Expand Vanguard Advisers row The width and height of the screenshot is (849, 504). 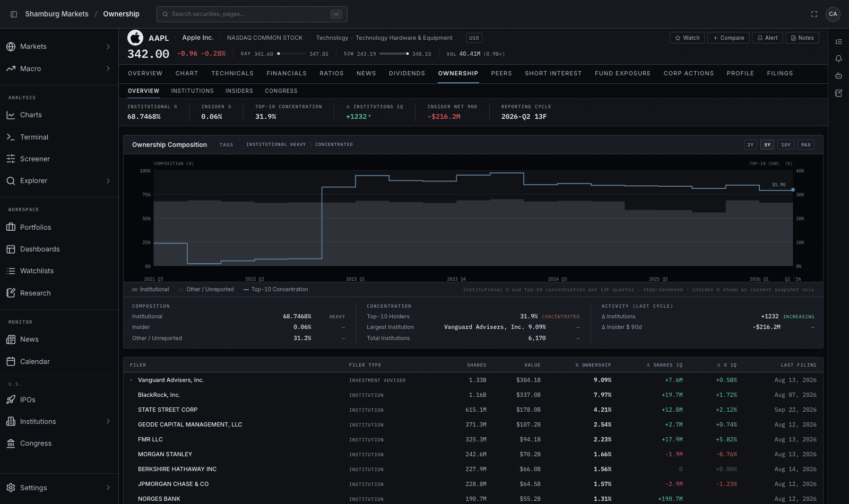(x=131, y=380)
